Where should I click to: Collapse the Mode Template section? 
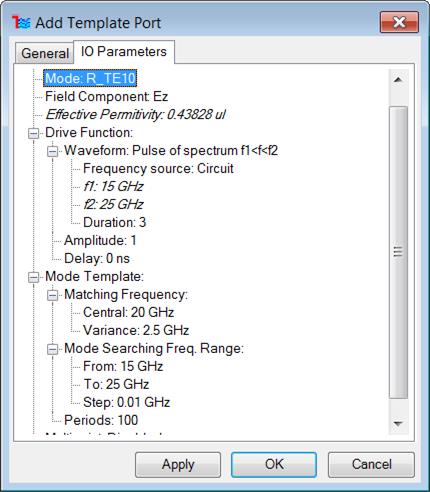click(x=33, y=277)
